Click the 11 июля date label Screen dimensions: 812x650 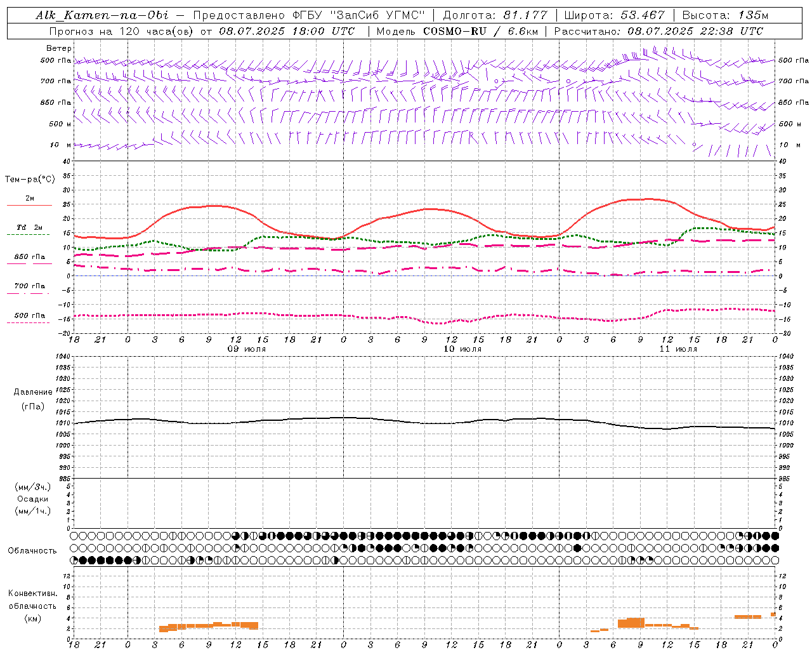[x=678, y=349]
